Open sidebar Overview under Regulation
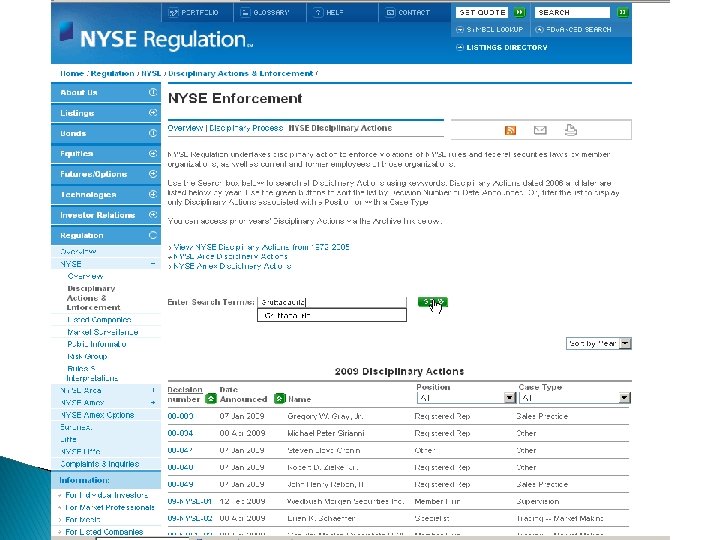Screen dimensions: 720x540 pyautogui.click(x=79, y=252)
